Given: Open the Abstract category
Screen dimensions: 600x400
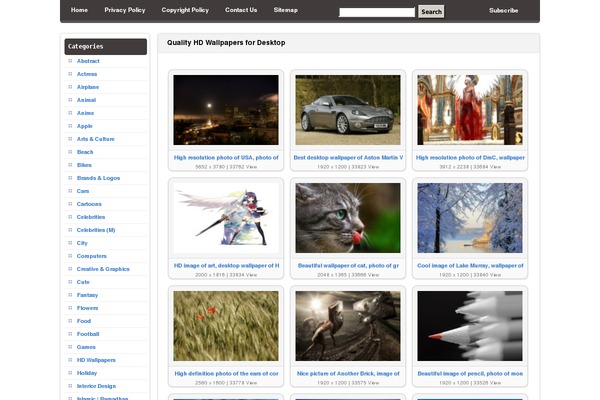Looking at the screenshot, I should point(88,61).
